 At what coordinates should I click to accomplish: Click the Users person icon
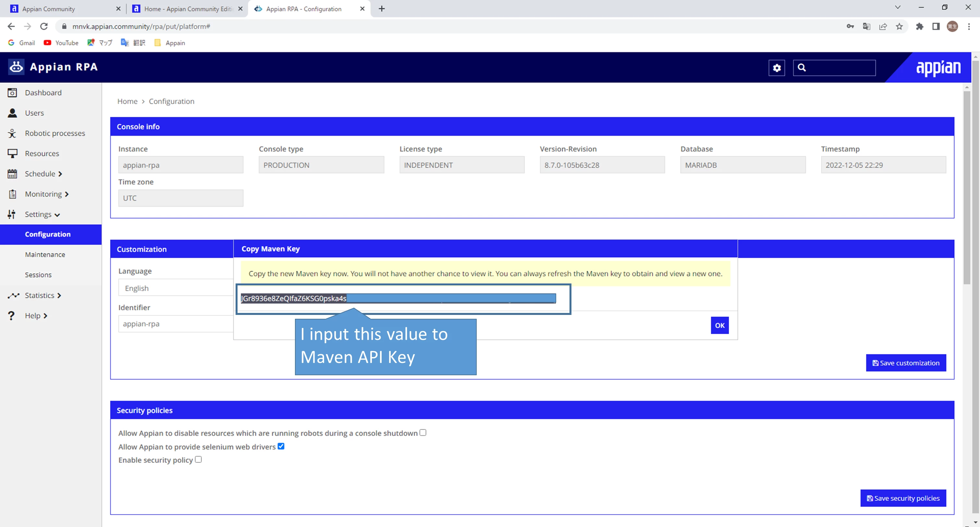click(12, 113)
